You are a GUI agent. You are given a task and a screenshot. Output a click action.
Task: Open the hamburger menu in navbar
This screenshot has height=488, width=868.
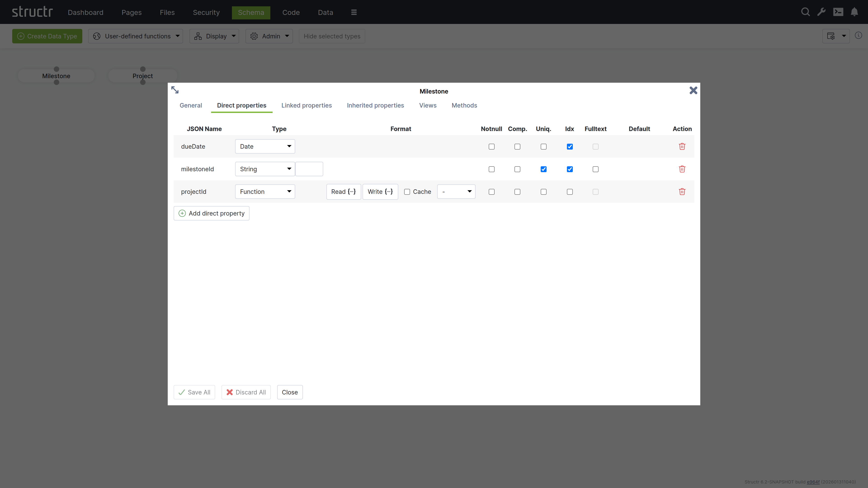point(354,12)
